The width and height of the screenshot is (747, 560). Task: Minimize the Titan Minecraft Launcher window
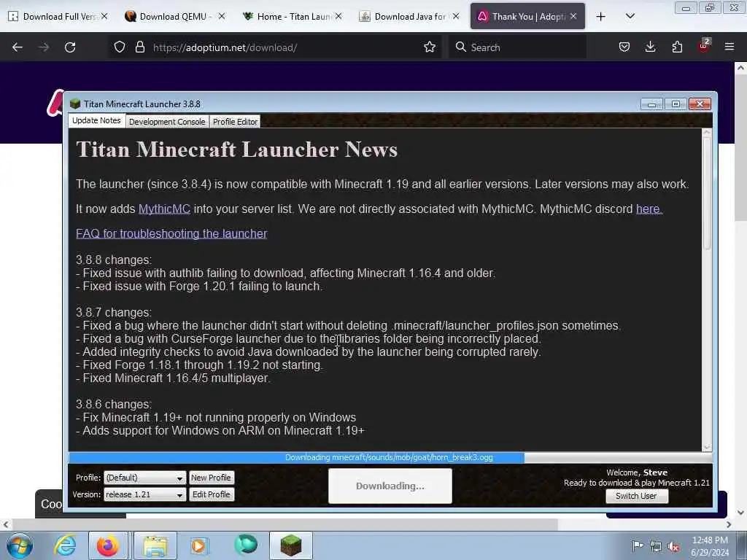coord(651,104)
